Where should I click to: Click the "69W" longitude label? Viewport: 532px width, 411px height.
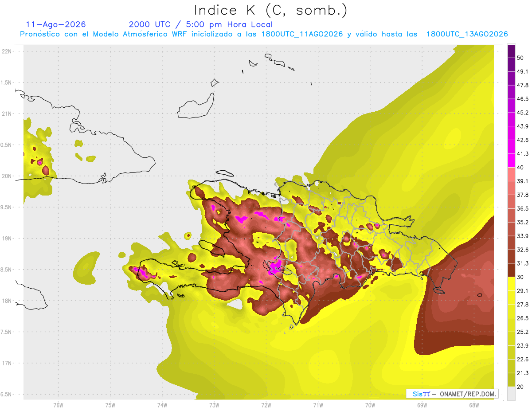pos(422,405)
